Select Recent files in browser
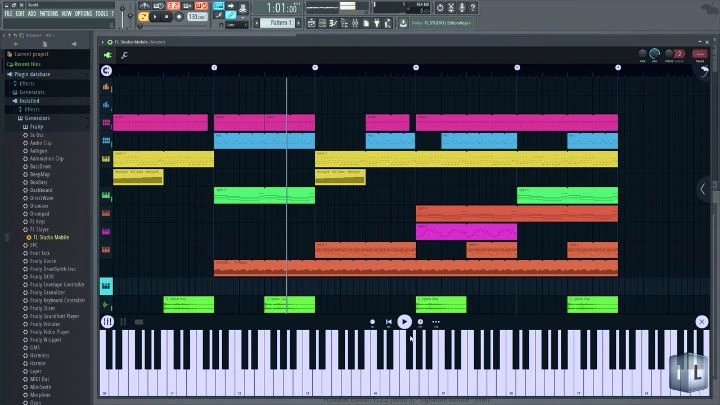The image size is (720, 405). tap(27, 64)
